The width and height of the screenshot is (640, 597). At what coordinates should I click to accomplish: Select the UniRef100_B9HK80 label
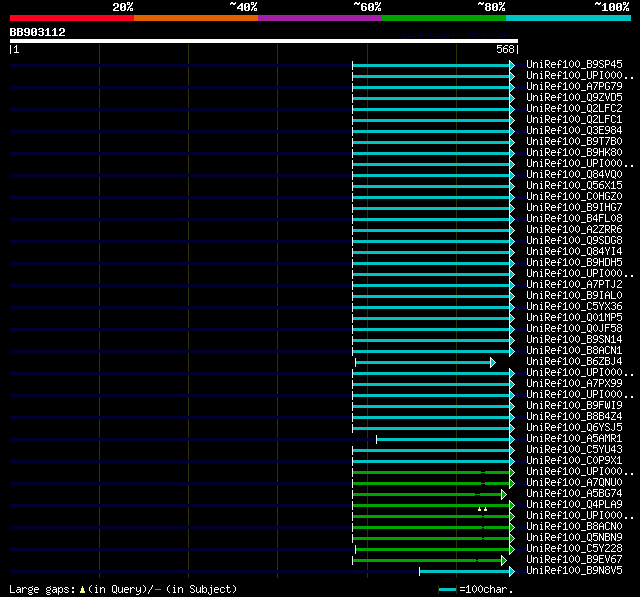point(574,153)
